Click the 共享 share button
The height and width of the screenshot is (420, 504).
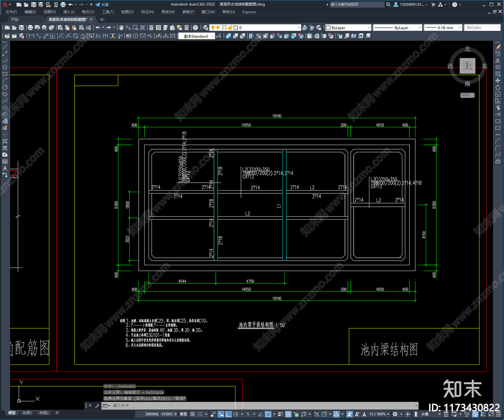[x=102, y=4]
